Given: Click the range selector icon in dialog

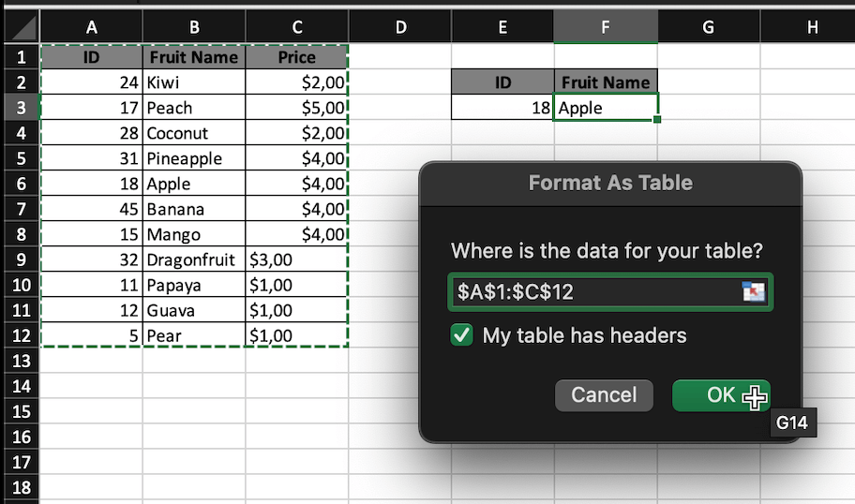Looking at the screenshot, I should click(x=754, y=292).
